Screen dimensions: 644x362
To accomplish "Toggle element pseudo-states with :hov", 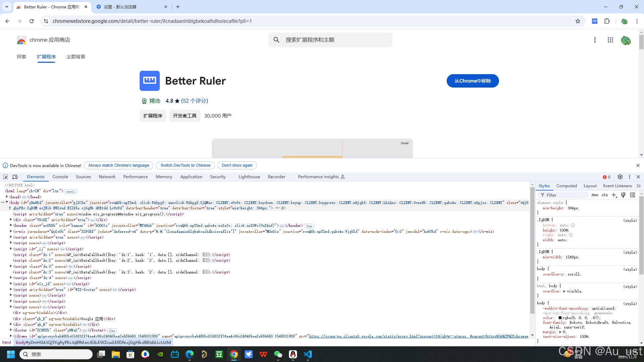I will click(x=595, y=195).
